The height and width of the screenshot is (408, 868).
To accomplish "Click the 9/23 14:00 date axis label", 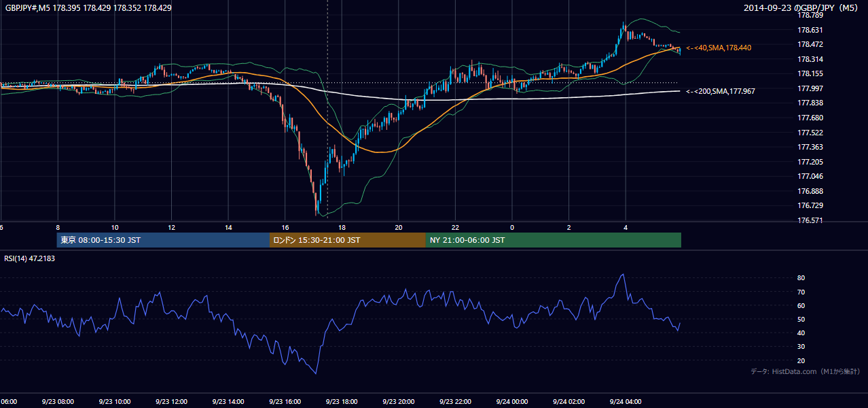I will tap(228, 402).
